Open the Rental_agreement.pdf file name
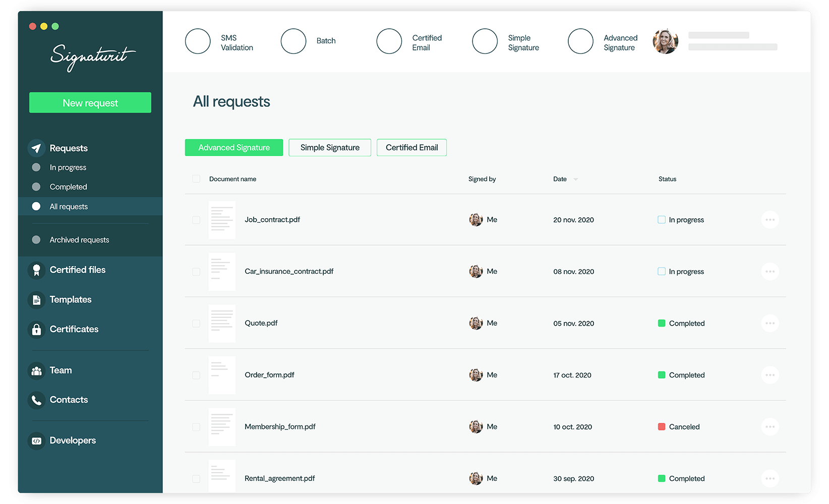Viewport: 829px width, 504px height. click(279, 479)
